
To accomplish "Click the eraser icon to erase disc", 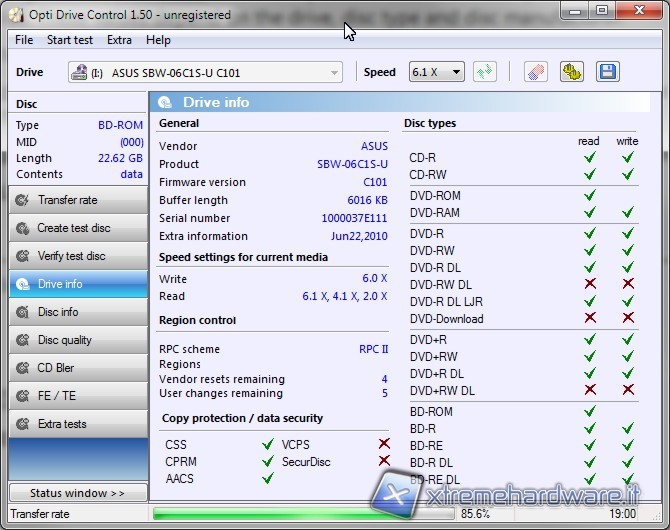I will [x=537, y=72].
